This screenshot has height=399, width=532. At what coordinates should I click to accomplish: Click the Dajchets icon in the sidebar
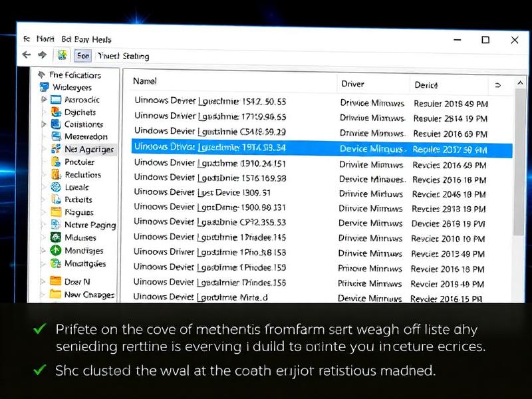pyautogui.click(x=56, y=112)
